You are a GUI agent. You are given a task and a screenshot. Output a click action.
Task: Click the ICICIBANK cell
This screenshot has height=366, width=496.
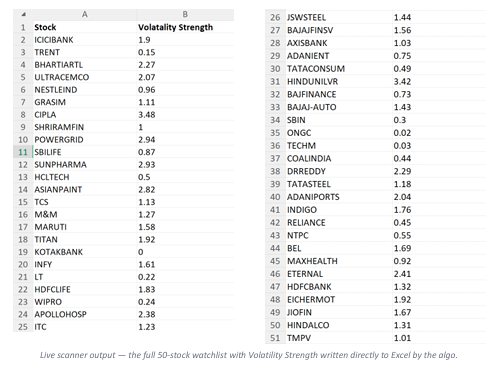pyautogui.click(x=85, y=40)
